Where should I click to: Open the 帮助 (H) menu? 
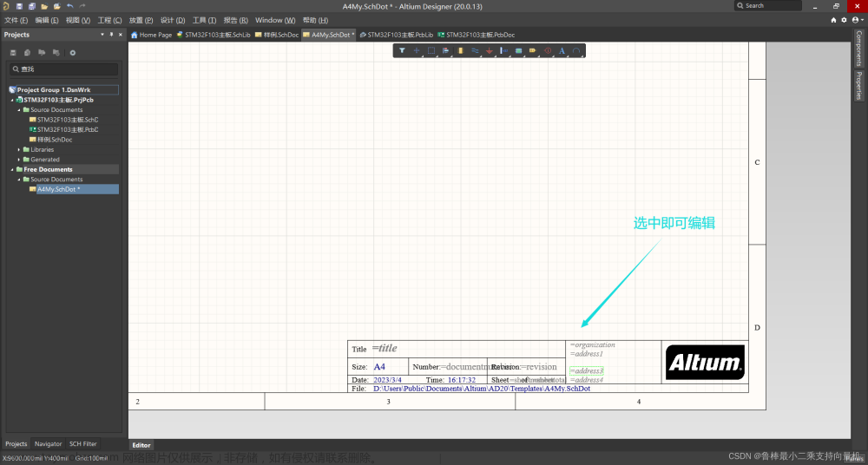[316, 20]
